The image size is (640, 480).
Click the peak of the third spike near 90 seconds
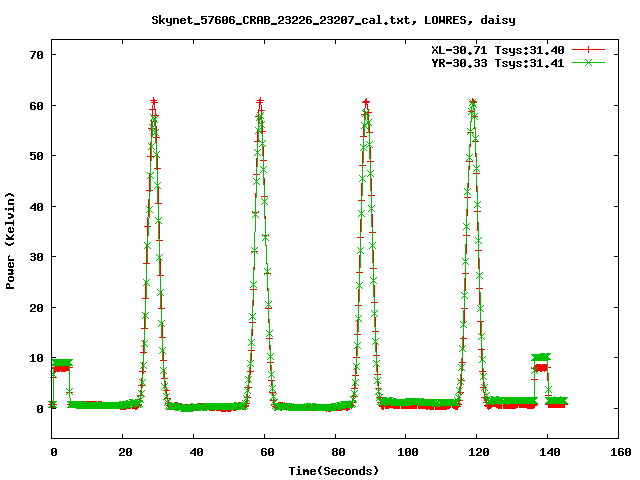coord(366,102)
